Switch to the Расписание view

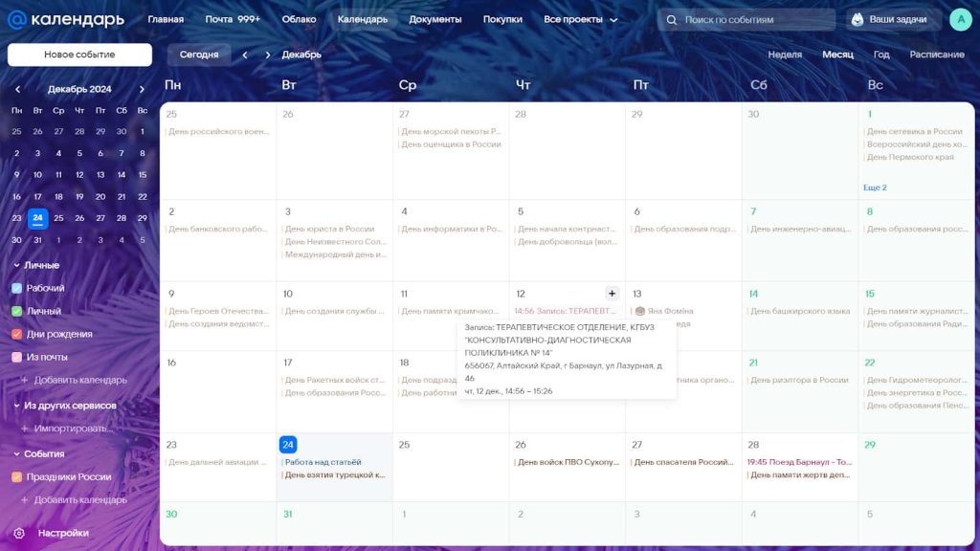click(x=937, y=55)
